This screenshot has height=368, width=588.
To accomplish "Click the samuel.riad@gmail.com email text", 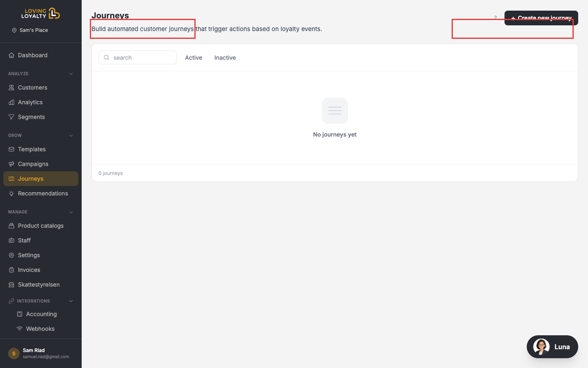I will [x=46, y=357].
